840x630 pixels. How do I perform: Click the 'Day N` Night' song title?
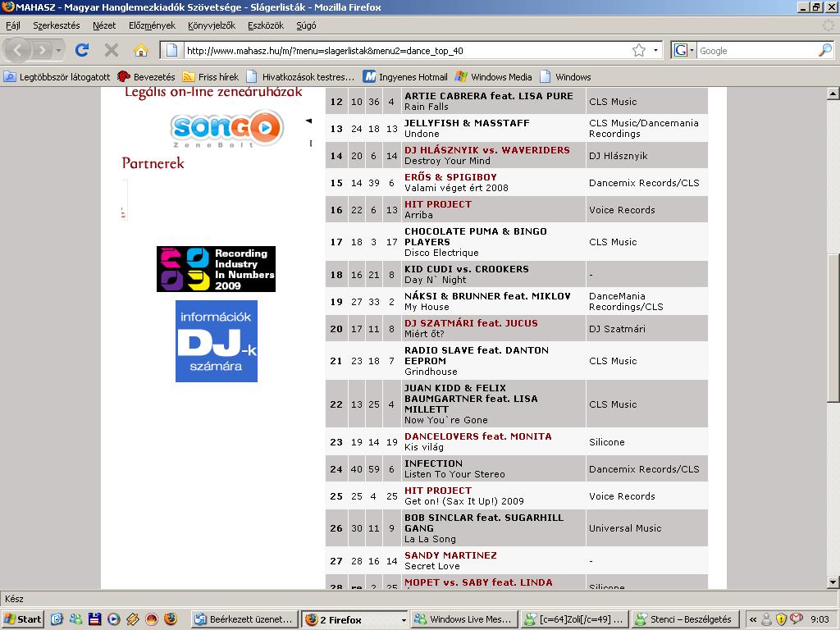pos(436,280)
